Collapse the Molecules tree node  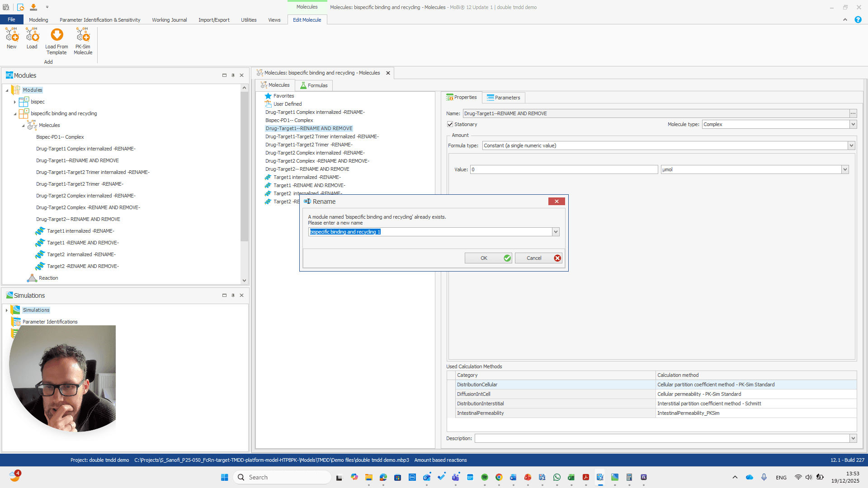coord(23,126)
